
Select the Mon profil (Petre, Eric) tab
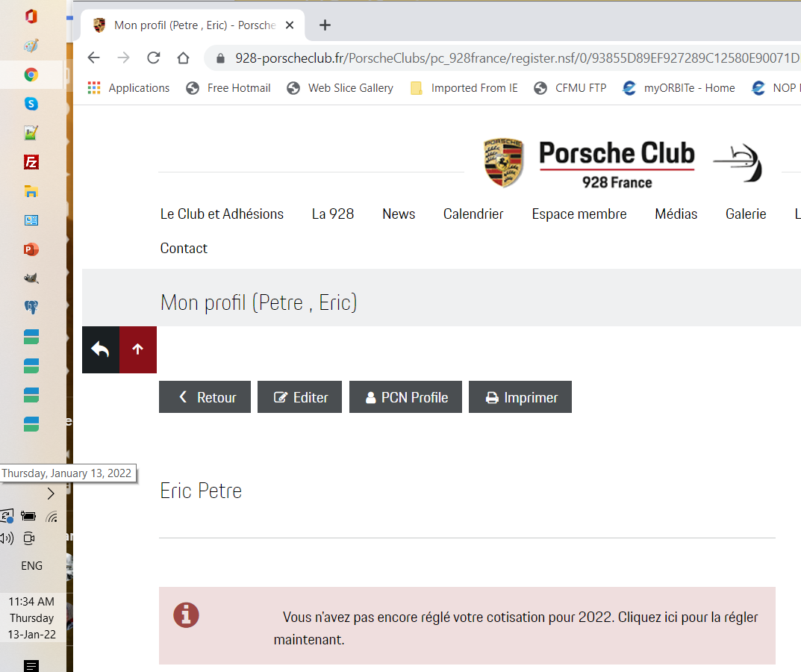193,25
